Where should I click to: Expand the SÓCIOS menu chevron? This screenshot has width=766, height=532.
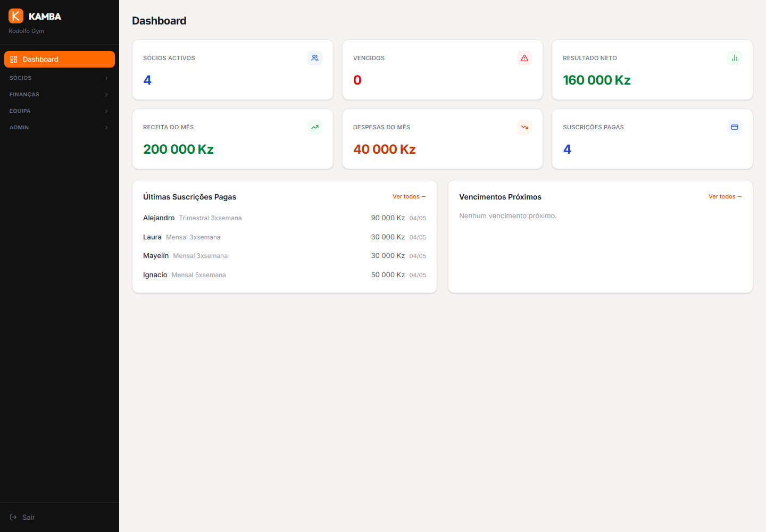[106, 78]
